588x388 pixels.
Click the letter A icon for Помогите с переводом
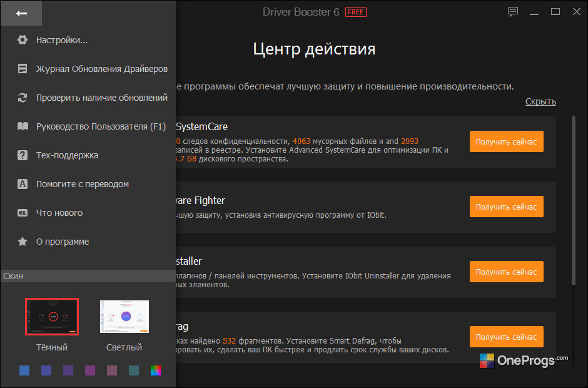[x=23, y=184]
